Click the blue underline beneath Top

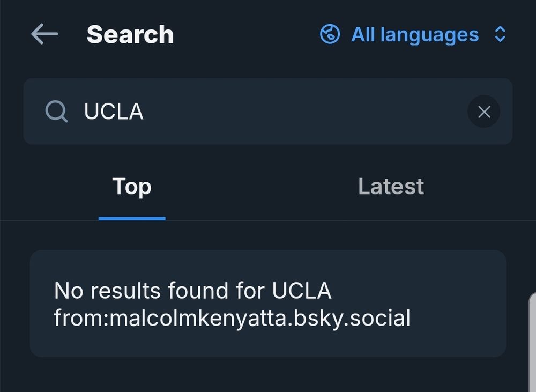(x=132, y=218)
